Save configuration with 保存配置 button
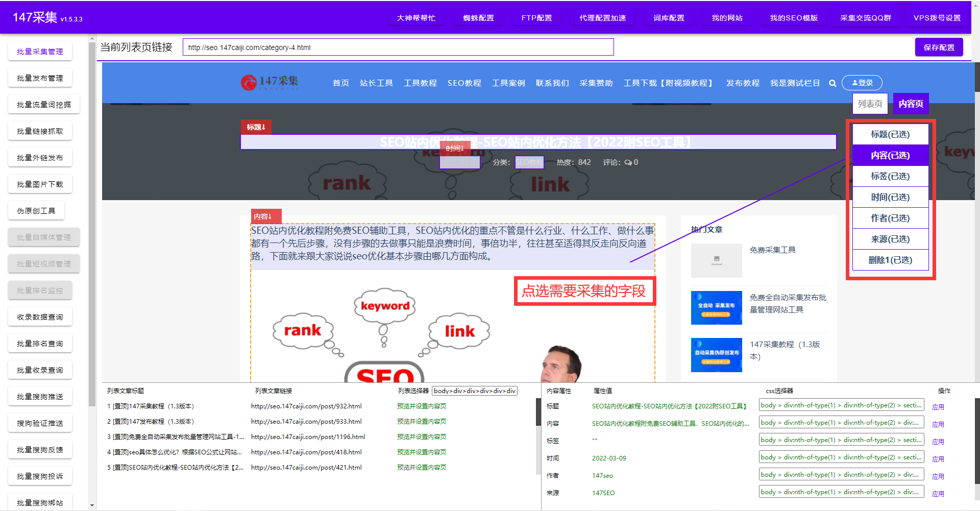 click(939, 47)
